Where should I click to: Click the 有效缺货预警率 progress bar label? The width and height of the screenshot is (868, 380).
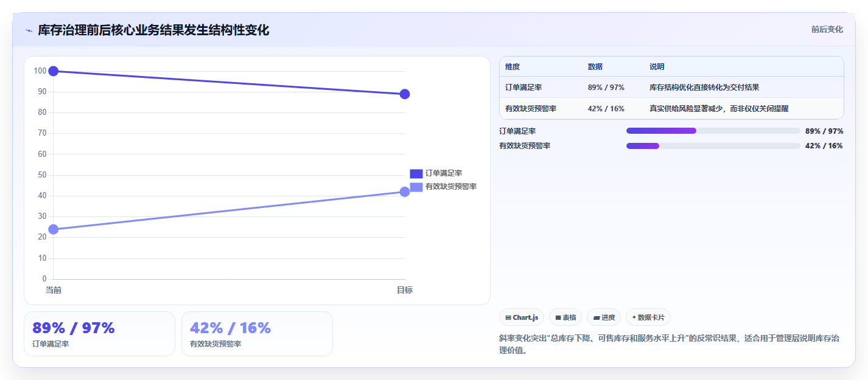(x=525, y=145)
